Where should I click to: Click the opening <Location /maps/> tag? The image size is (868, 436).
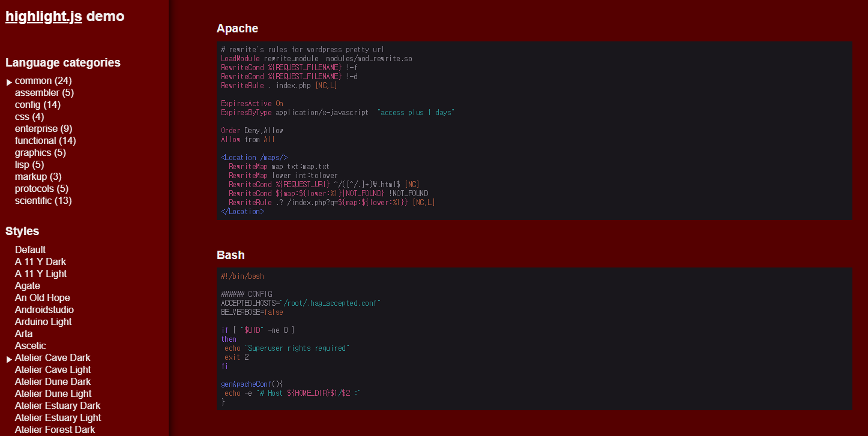click(x=255, y=158)
